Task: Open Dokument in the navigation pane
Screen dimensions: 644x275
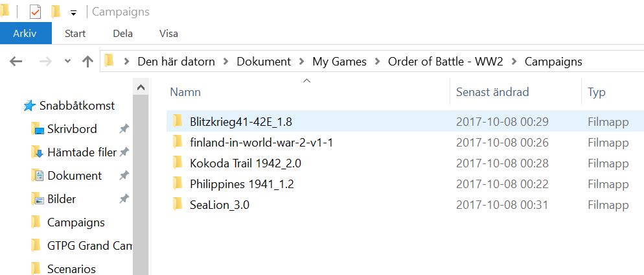Action: pos(75,176)
